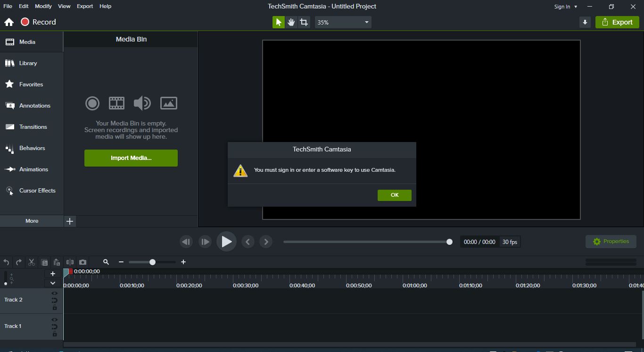Export a frame with the camera icon
The height and width of the screenshot is (352, 644).
tap(83, 262)
